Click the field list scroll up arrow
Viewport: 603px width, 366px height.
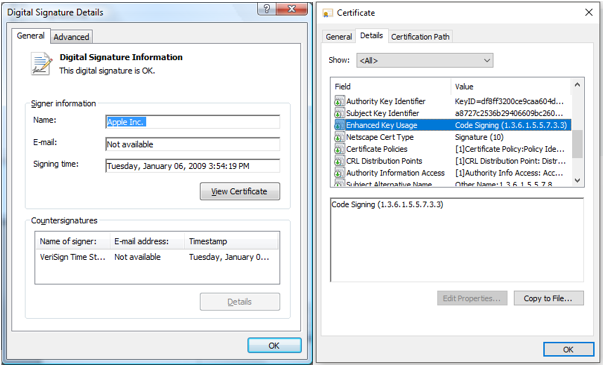click(x=577, y=85)
